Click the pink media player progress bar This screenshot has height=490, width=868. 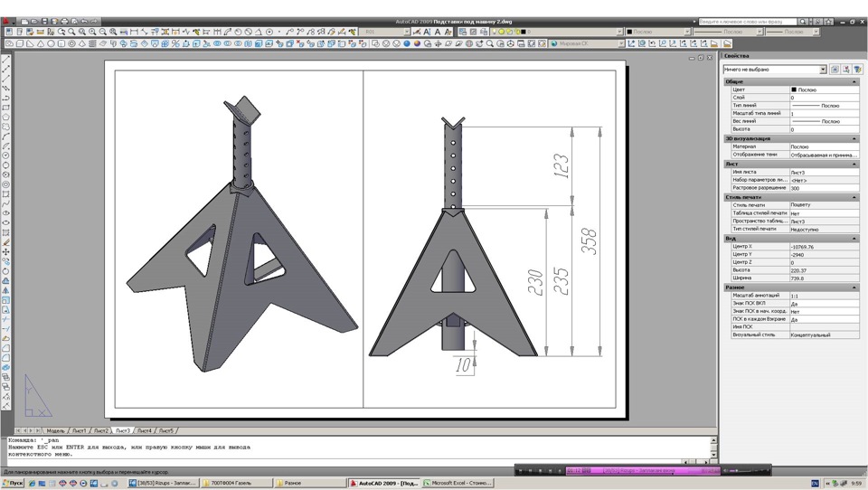[x=643, y=471]
